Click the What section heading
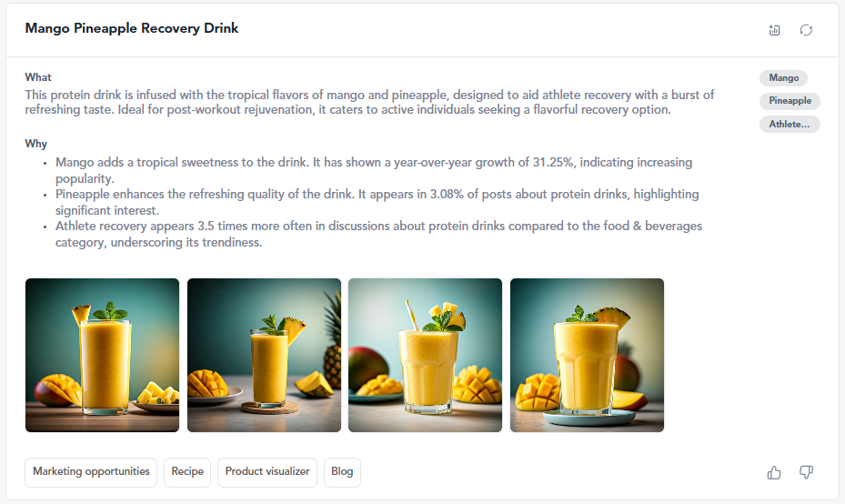Viewport: 845px width, 504px height. tap(38, 77)
